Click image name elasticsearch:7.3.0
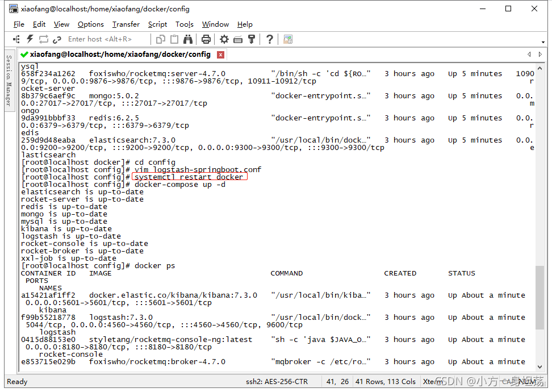Image resolution: width=552 pixels, height=392 pixels. coord(132,140)
